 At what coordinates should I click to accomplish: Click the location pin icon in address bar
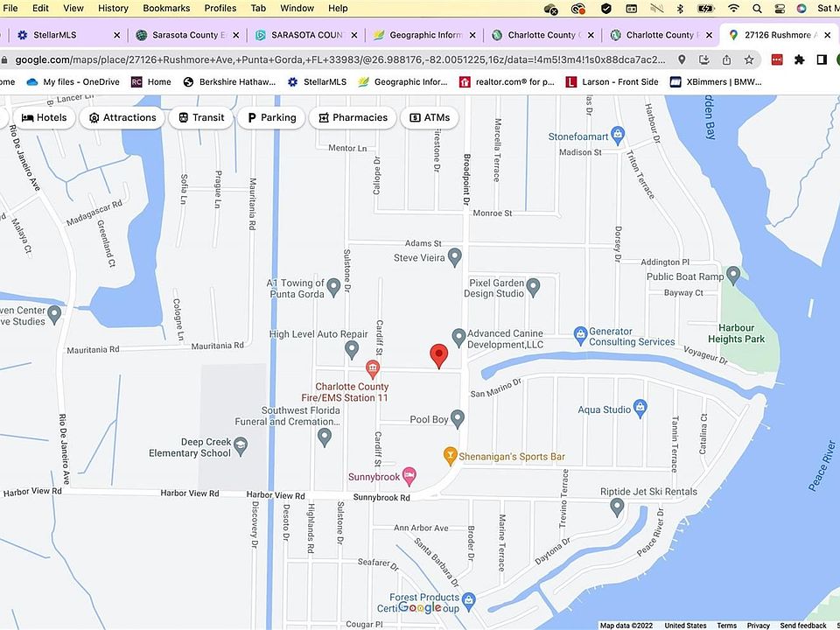coord(682,59)
